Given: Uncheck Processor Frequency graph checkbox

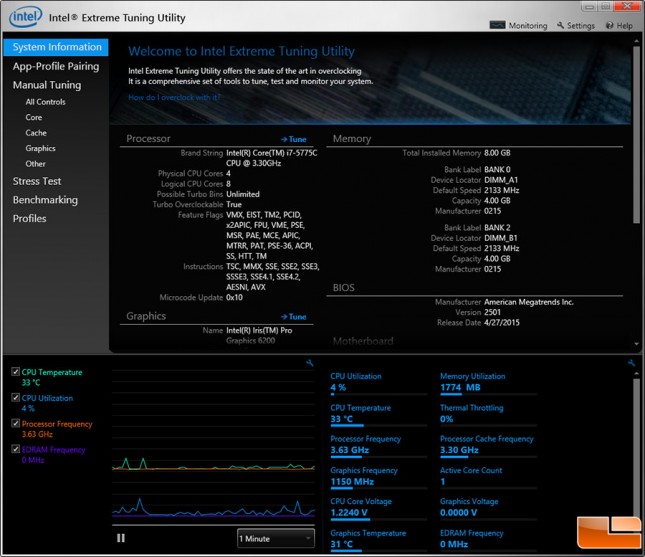Looking at the screenshot, I should click(x=16, y=423).
